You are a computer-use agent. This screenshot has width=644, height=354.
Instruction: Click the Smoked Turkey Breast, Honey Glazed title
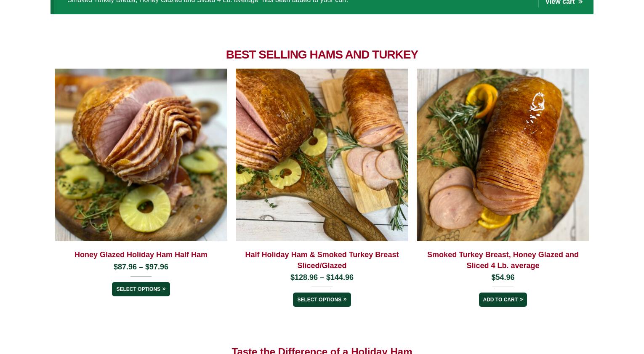[503, 260]
